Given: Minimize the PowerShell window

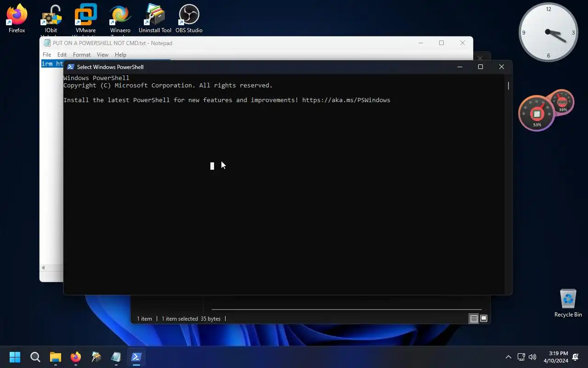Looking at the screenshot, I should (x=459, y=67).
